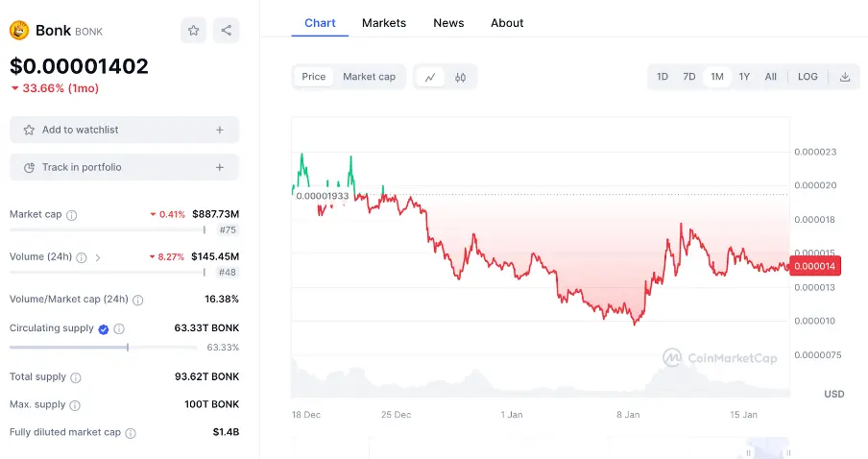Switch to candlestick chart icon
Screen dimensions: 868x459
[461, 77]
